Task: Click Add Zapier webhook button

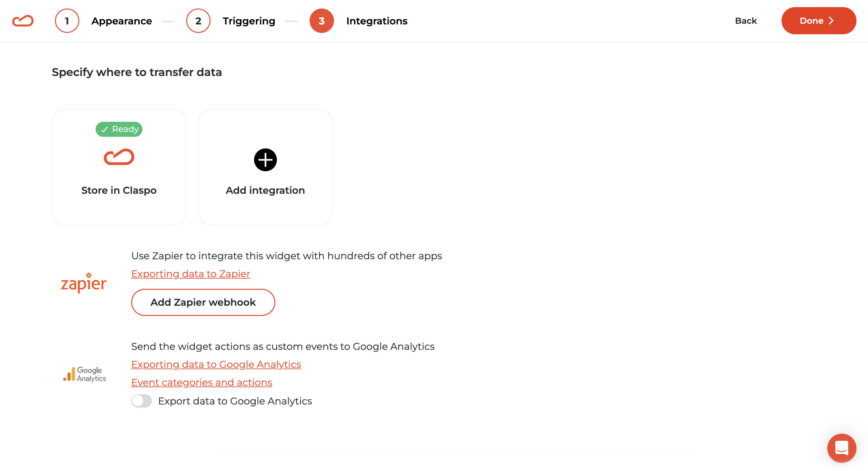Action: pos(203,302)
